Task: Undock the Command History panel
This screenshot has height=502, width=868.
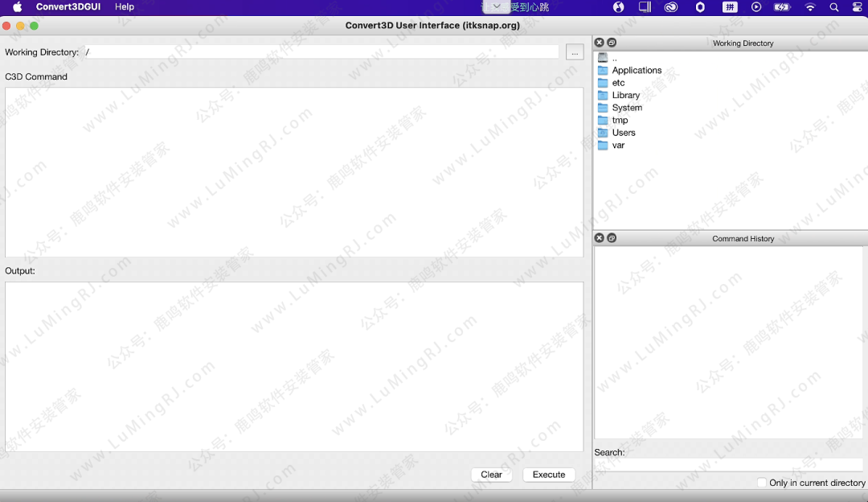Action: pyautogui.click(x=612, y=238)
